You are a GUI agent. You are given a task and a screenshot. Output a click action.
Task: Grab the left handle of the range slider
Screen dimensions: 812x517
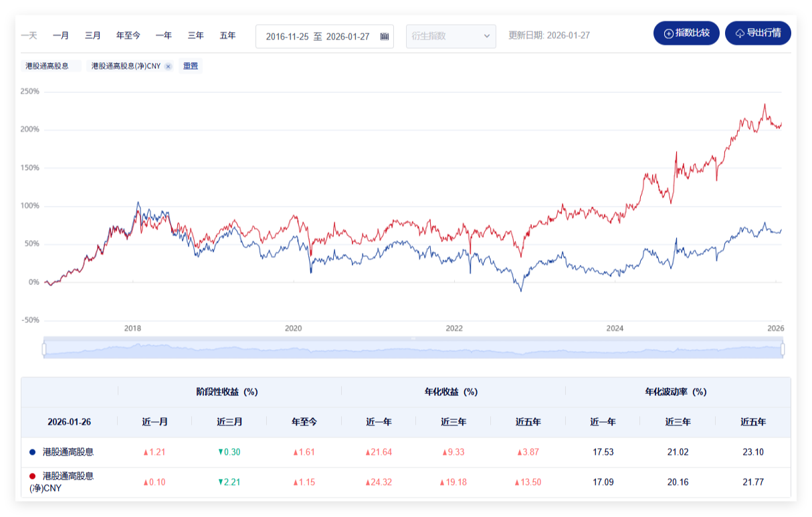click(x=44, y=349)
